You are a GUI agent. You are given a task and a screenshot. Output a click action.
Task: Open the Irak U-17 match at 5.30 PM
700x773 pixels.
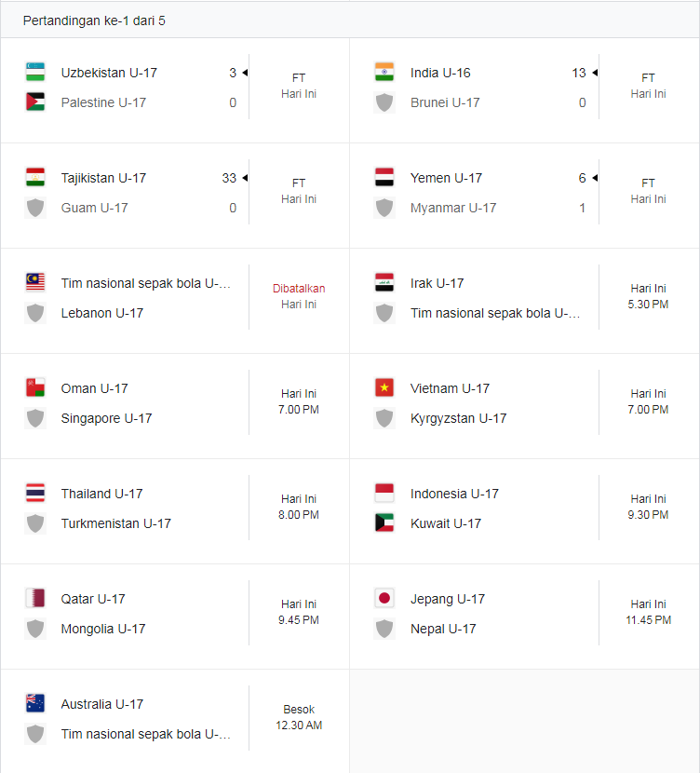click(525, 298)
